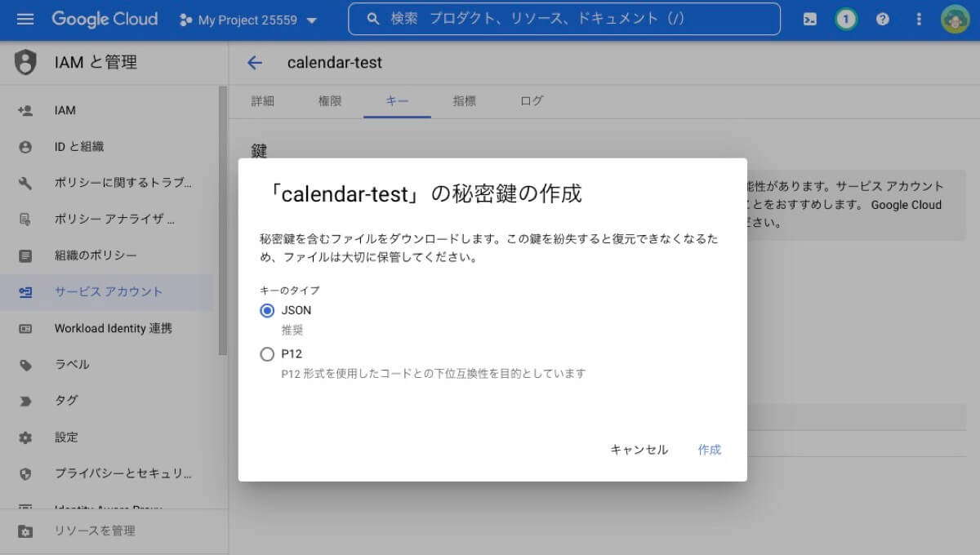
Task: Click the back arrow next to calendar-test
Action: (255, 62)
